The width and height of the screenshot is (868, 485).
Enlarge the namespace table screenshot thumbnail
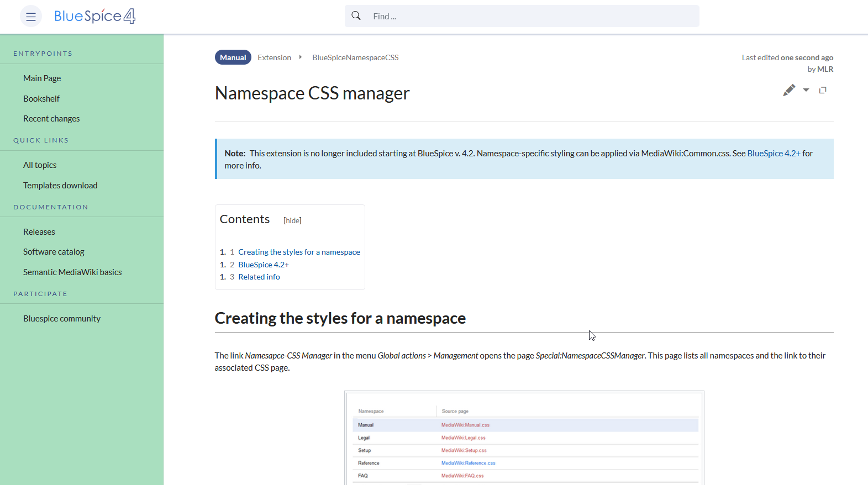pyautogui.click(x=524, y=438)
